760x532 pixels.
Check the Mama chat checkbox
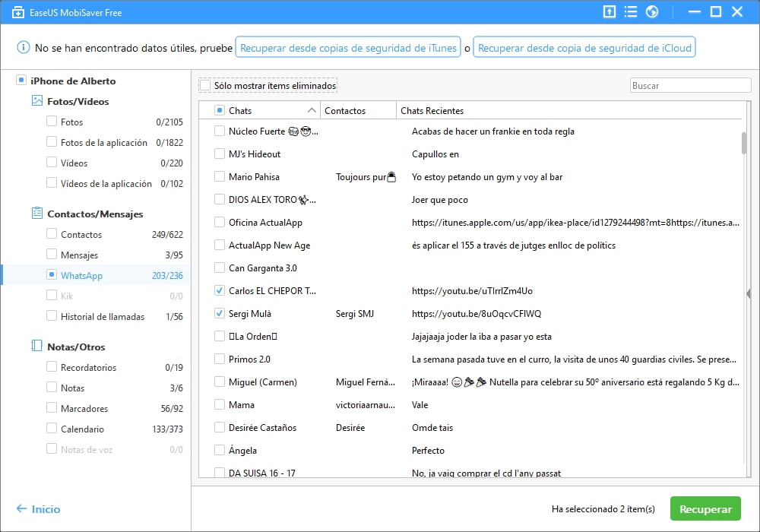220,404
